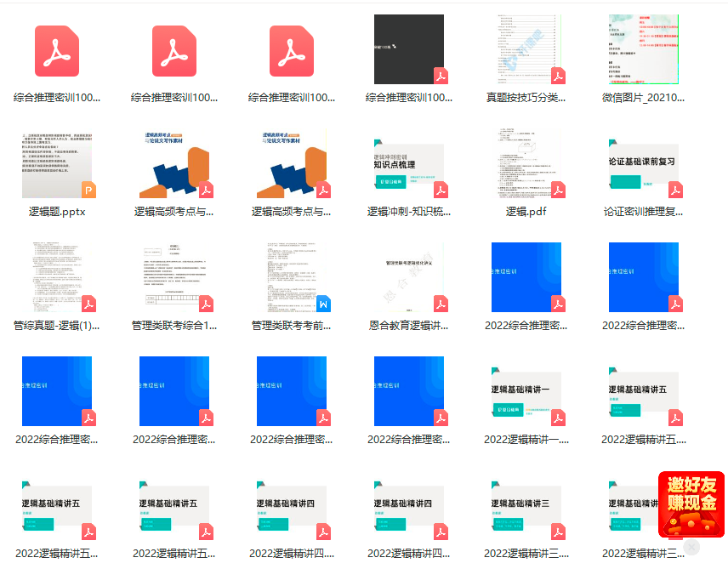
Task: Click the PDF badge on the first 2022综合推理密 blue thumbnail
Action: coord(557,303)
